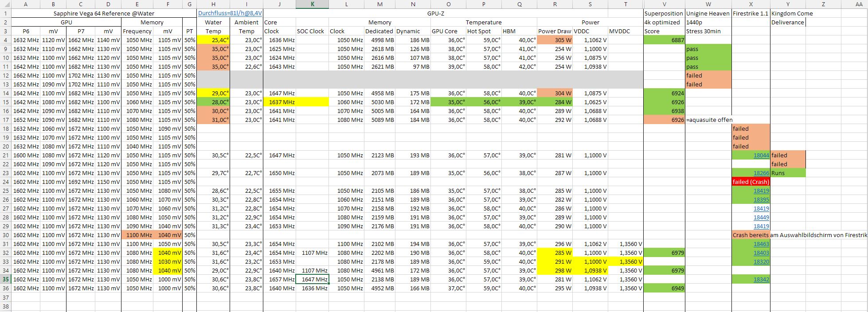Select the green 'Runs' cell

pyautogui.click(x=788, y=173)
